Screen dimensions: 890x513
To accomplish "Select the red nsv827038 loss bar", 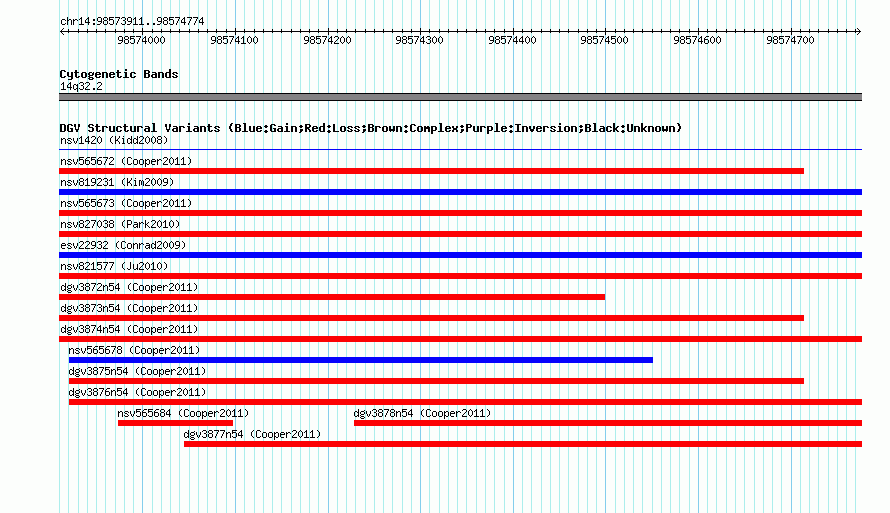I will click(x=460, y=234).
